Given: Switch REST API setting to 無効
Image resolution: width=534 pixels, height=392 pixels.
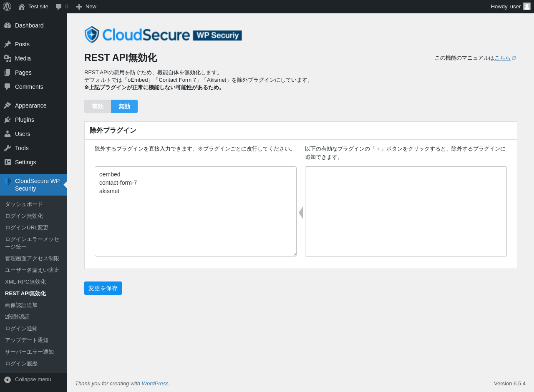Looking at the screenshot, I should 124,106.
